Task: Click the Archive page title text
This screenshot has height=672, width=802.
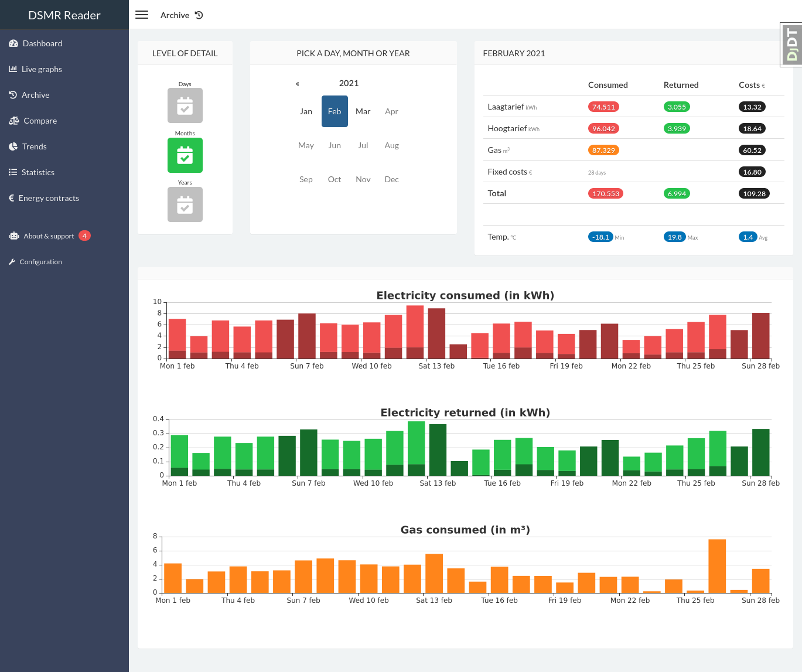Action: coord(175,15)
